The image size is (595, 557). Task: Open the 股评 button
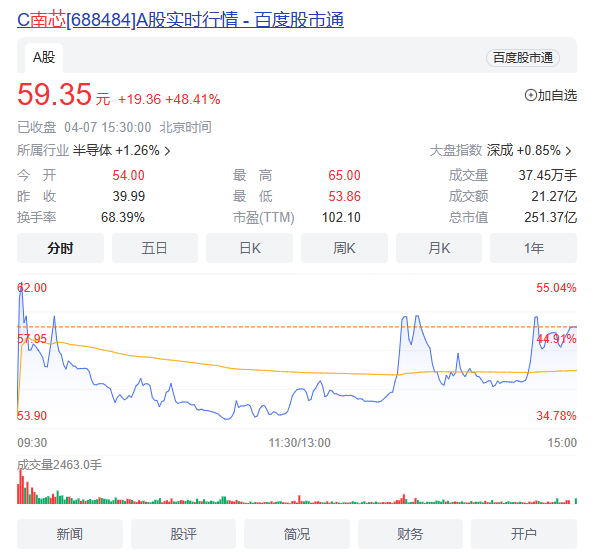183,534
